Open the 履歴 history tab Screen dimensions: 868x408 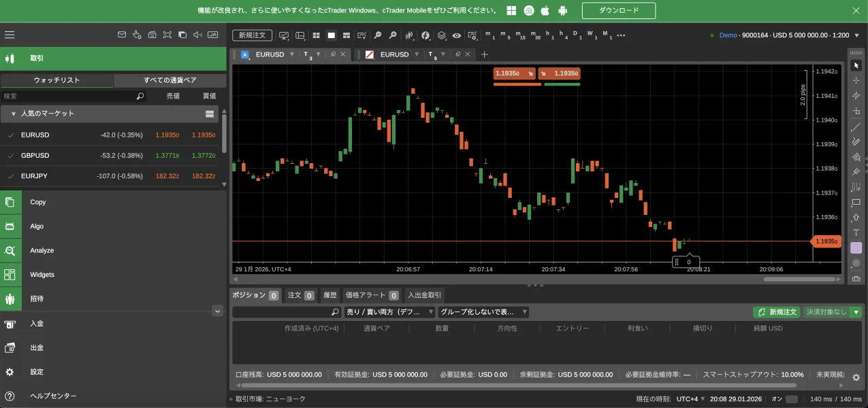click(329, 295)
